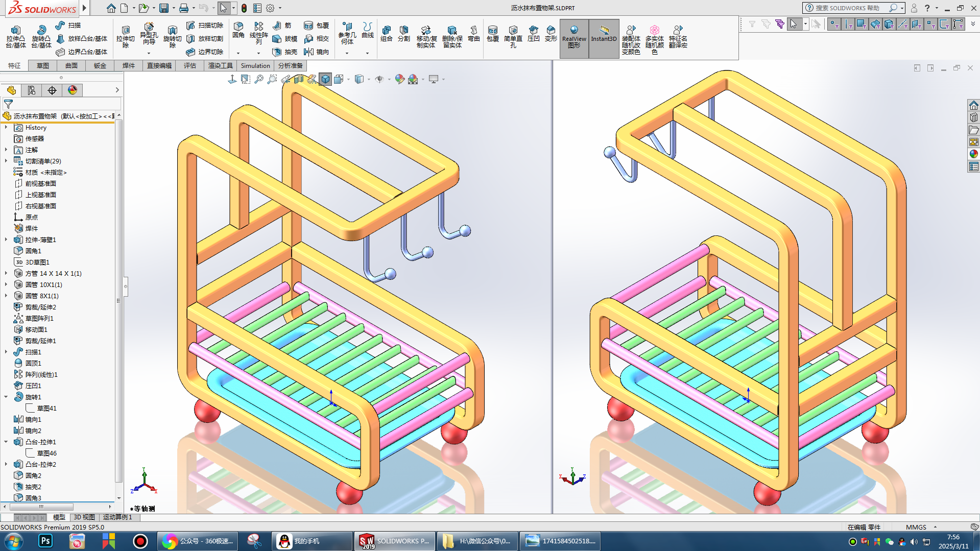Screen dimensions: 980x551
Task: Toggle Instant3D mode off
Action: click(604, 38)
